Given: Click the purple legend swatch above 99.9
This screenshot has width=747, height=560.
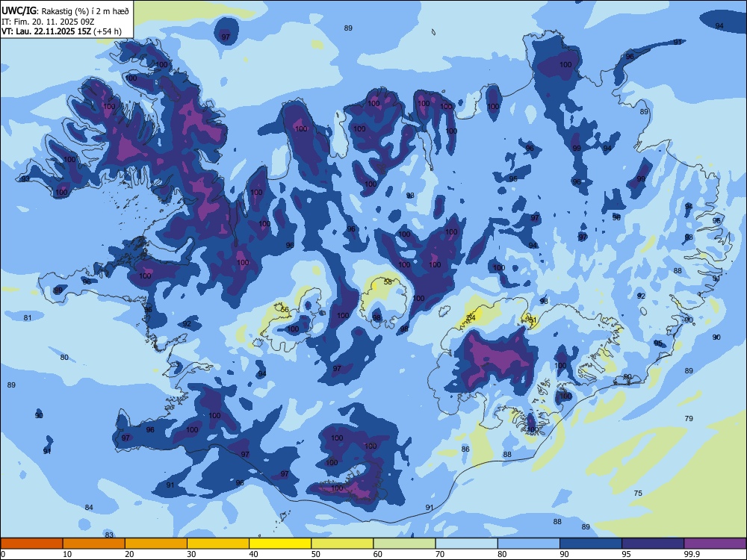Looking at the screenshot, I should pyautogui.click(x=715, y=544).
